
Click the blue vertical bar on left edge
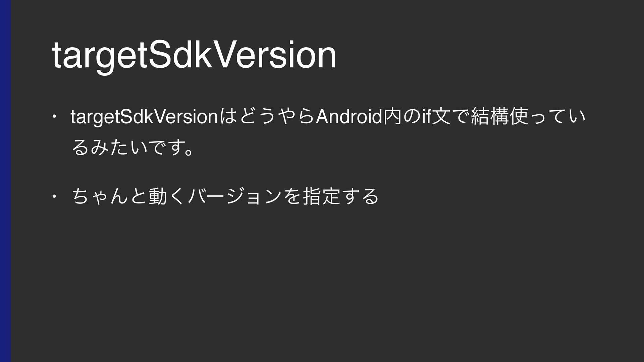coord(5,181)
